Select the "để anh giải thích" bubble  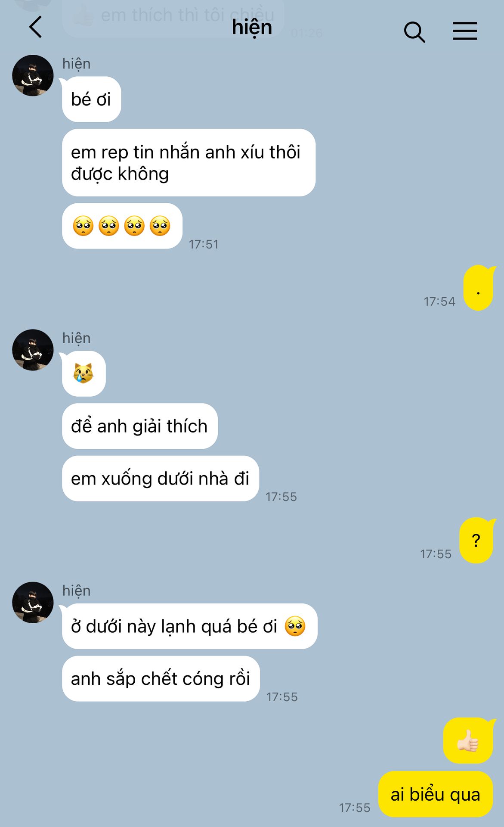point(139,426)
